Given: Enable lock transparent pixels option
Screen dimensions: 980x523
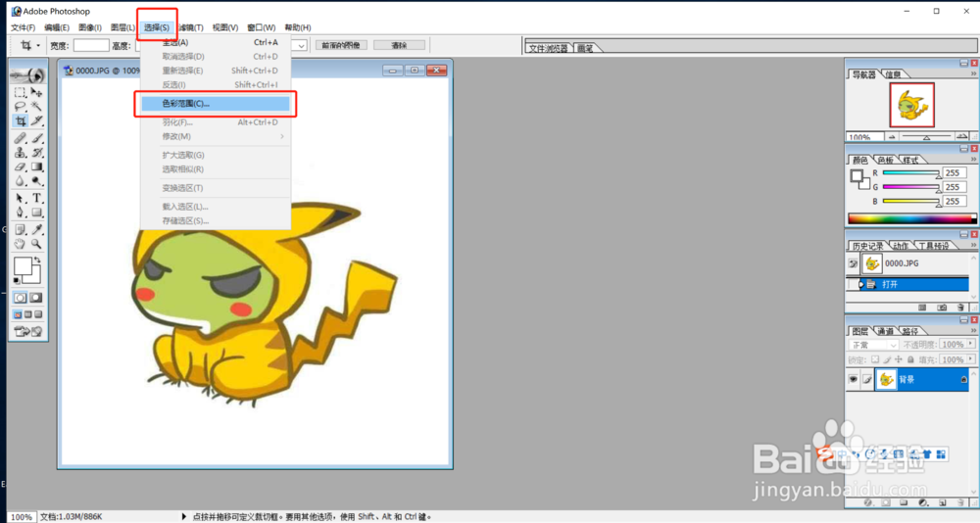Looking at the screenshot, I should [x=875, y=359].
